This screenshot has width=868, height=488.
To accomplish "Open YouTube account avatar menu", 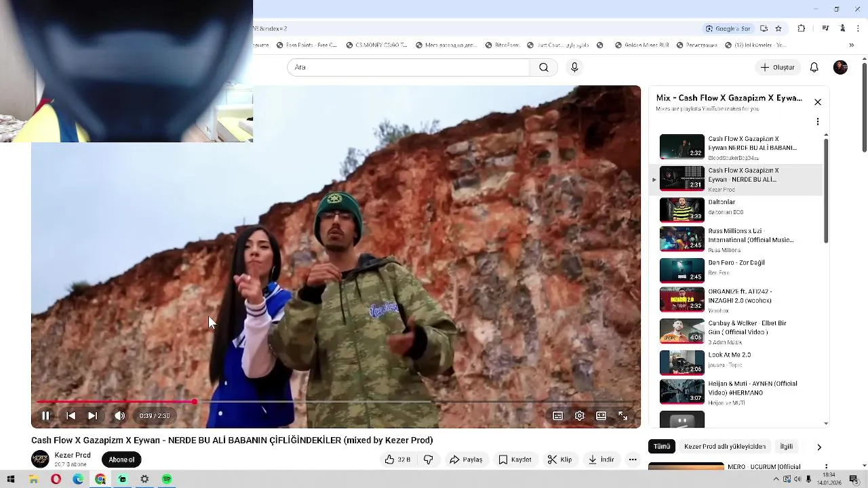I will 840,67.
